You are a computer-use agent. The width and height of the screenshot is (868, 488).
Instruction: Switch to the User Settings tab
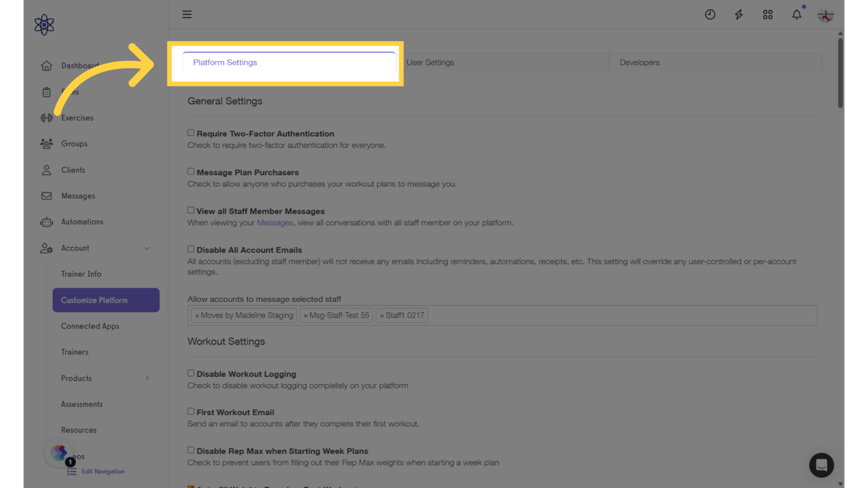pyautogui.click(x=430, y=62)
